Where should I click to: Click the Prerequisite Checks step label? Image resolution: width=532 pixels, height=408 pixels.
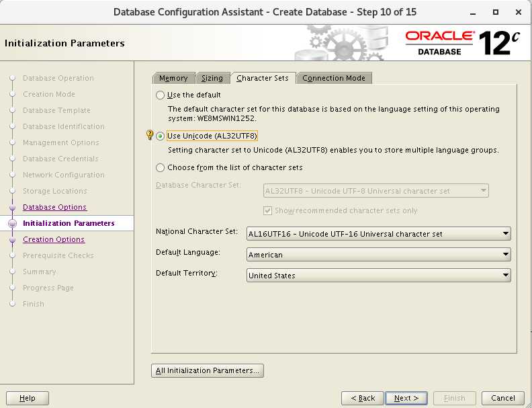coord(58,255)
